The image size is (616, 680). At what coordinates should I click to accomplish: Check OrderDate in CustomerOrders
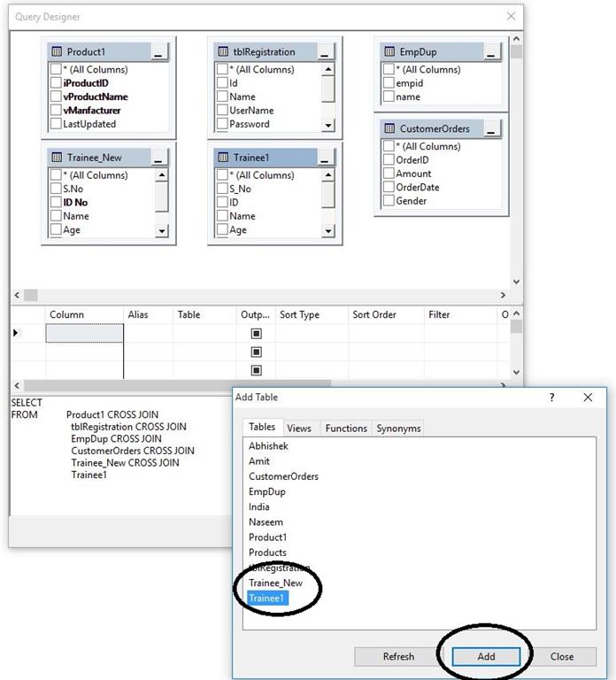pos(389,187)
